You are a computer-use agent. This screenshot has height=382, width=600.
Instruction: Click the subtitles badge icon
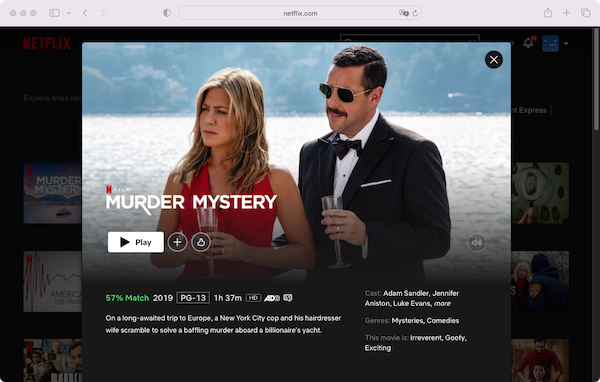point(288,298)
